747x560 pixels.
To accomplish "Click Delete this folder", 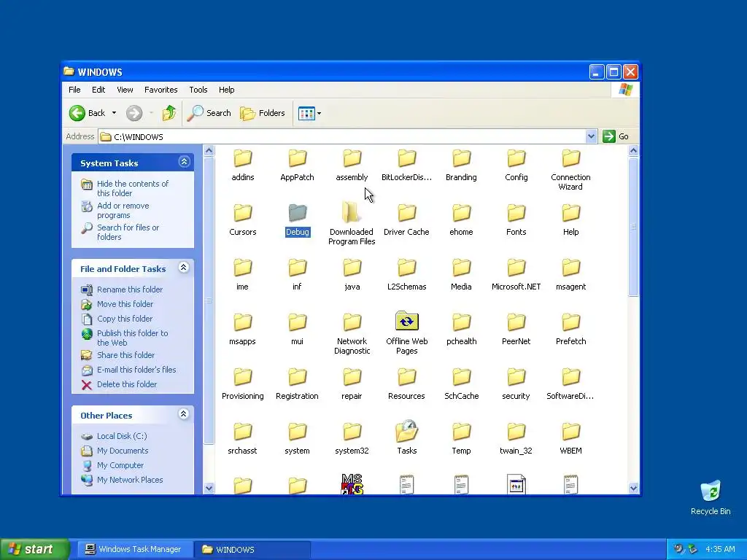I will pos(127,384).
